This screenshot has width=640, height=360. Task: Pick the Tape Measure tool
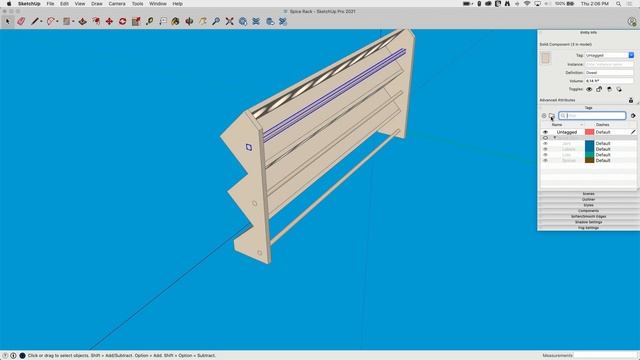pyautogui.click(x=149, y=21)
